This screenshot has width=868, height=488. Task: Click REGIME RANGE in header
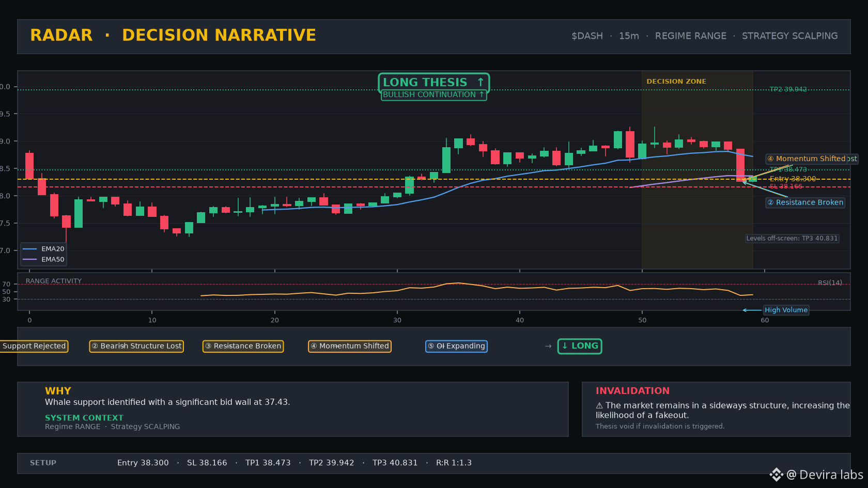coord(690,36)
